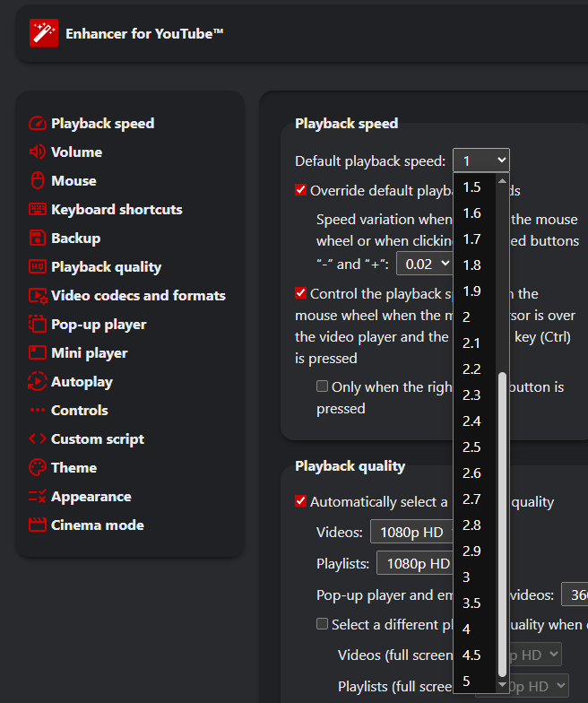The width and height of the screenshot is (588, 703).
Task: Uncheck Override default playback speeds checkbox
Action: (x=301, y=190)
